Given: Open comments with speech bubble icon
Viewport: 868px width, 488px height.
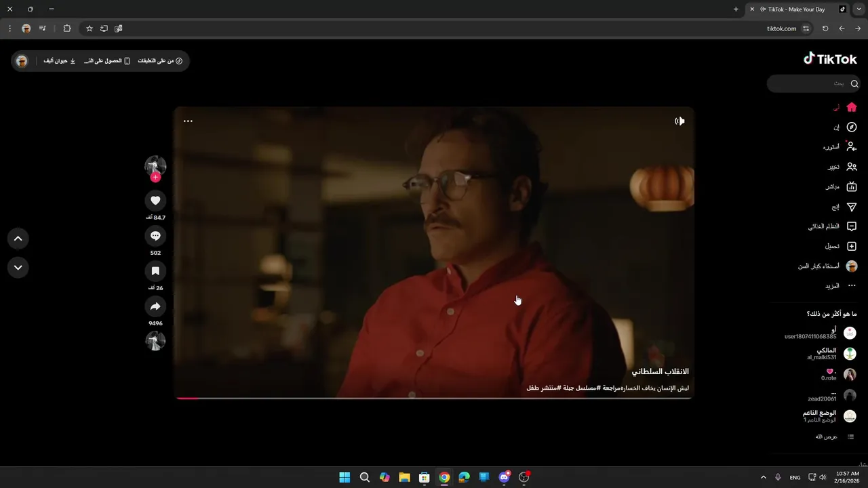Looking at the screenshot, I should pyautogui.click(x=155, y=236).
